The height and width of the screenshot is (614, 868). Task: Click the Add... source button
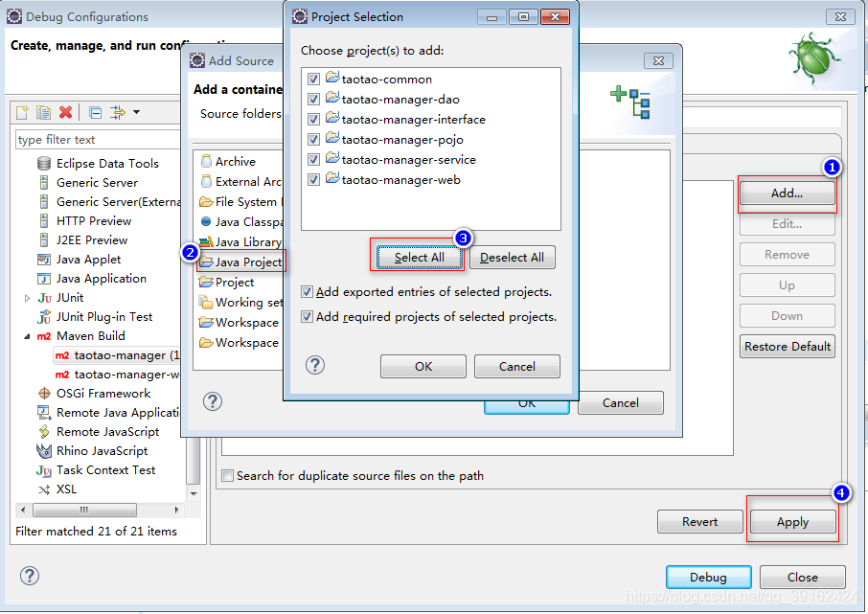pos(787,193)
